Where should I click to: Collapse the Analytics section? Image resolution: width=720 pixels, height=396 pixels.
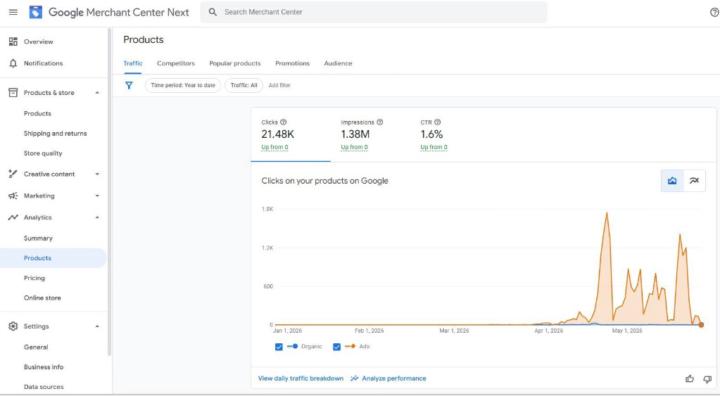[97, 217]
